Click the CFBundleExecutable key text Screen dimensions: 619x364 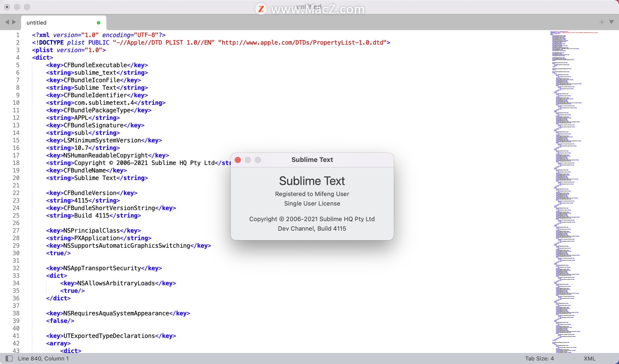tap(95, 65)
